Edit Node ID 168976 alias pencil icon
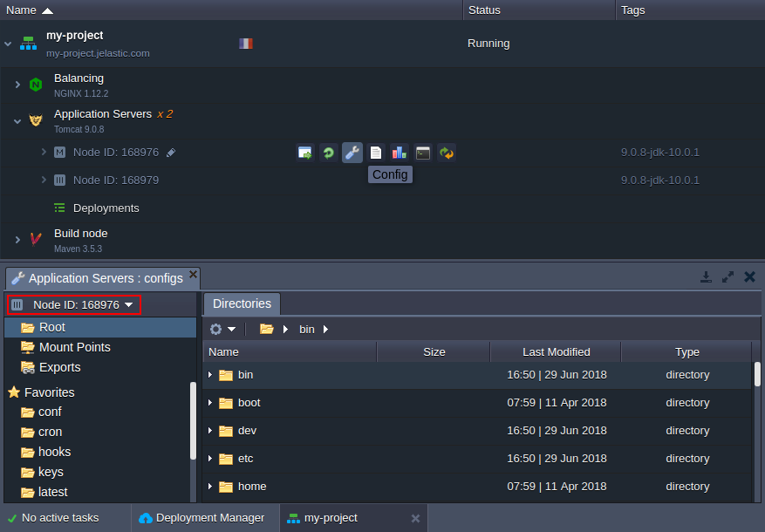The width and height of the screenshot is (765, 532). (x=171, y=153)
